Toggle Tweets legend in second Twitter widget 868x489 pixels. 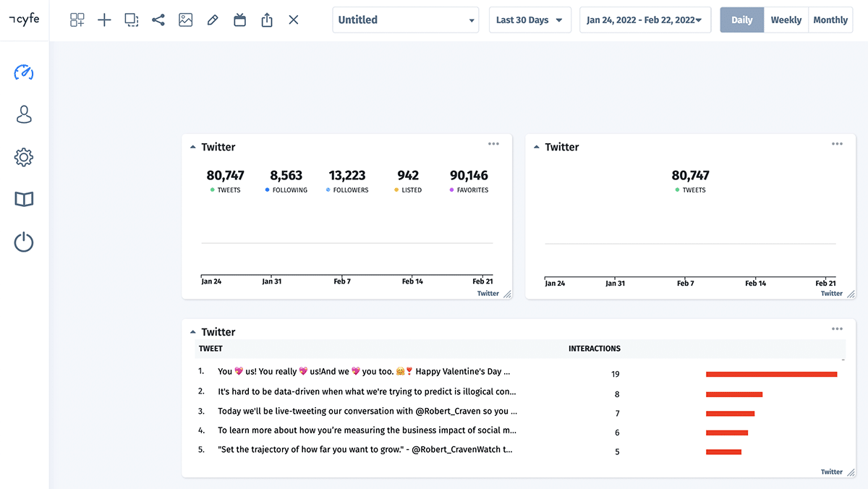coord(691,190)
